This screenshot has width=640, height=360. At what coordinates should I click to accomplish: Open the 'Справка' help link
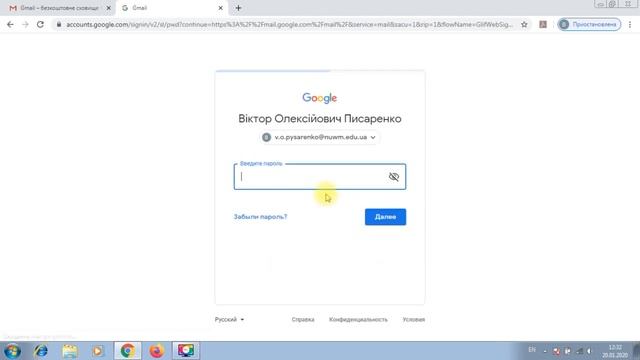click(x=303, y=319)
